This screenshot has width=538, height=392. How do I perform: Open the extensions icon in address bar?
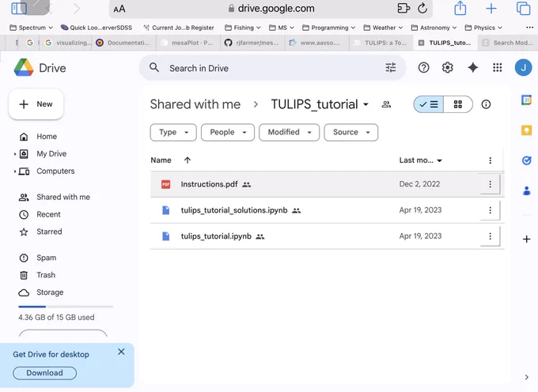click(403, 8)
